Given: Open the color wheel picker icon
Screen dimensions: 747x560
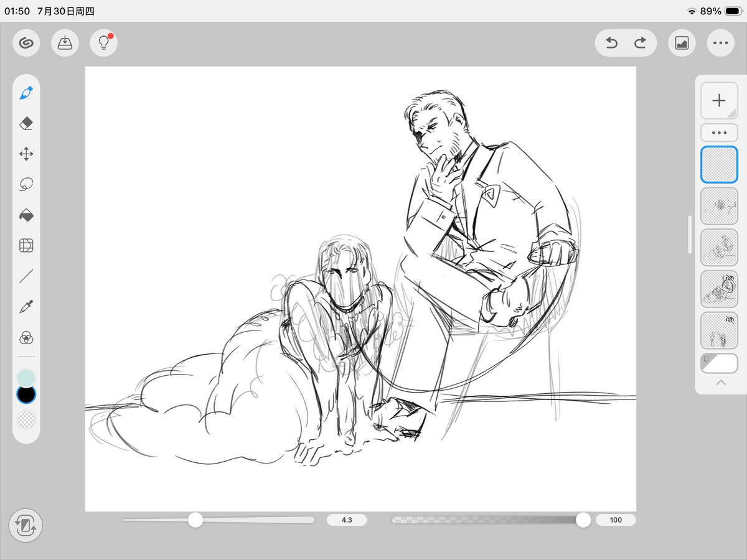Looking at the screenshot, I should click(x=26, y=338).
